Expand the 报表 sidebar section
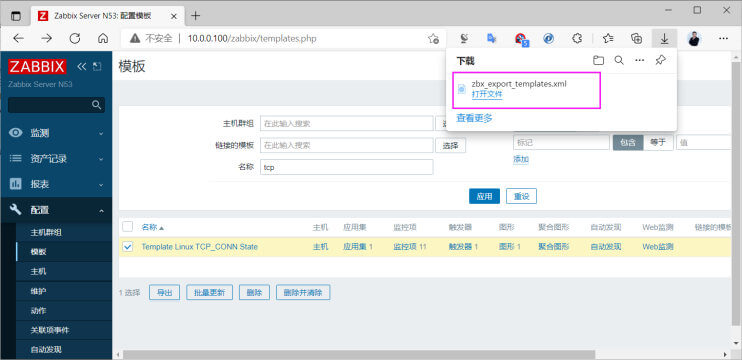Viewport: 742px width, 360px height. pyautogui.click(x=56, y=184)
